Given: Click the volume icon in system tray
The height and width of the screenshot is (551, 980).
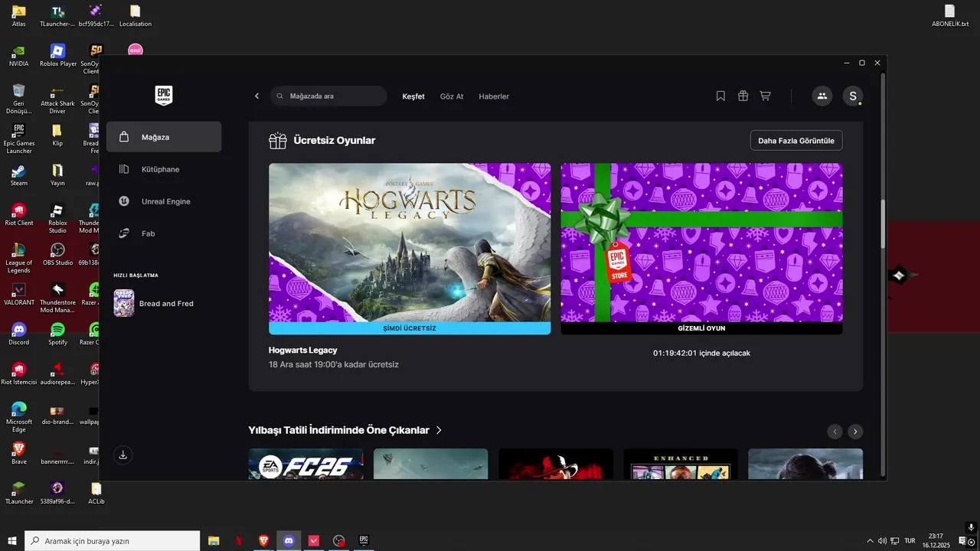Looking at the screenshot, I should pos(882,541).
